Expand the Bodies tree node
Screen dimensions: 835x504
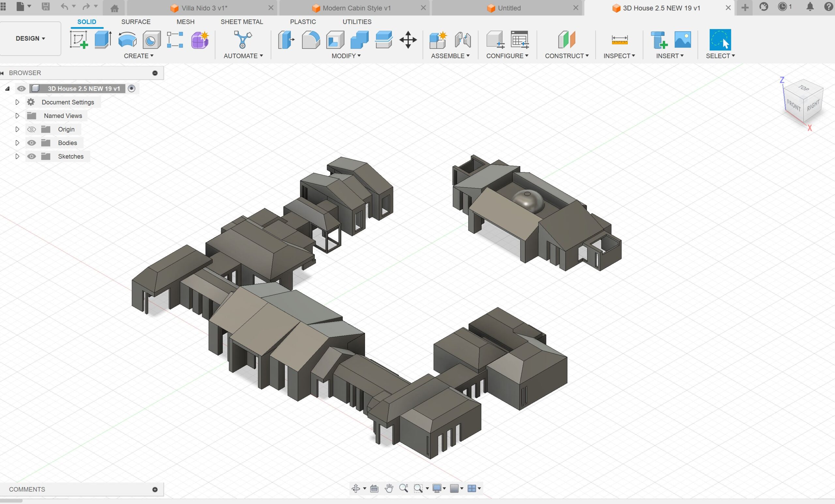[x=17, y=143]
